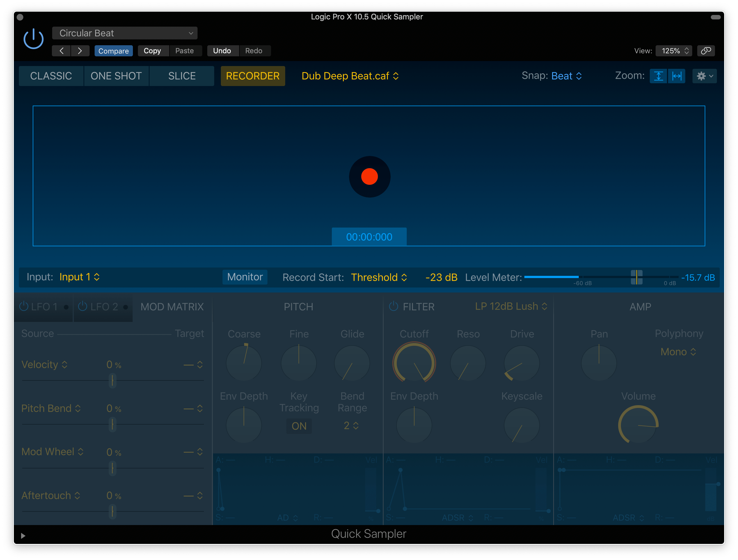Click the Compare button

113,51
